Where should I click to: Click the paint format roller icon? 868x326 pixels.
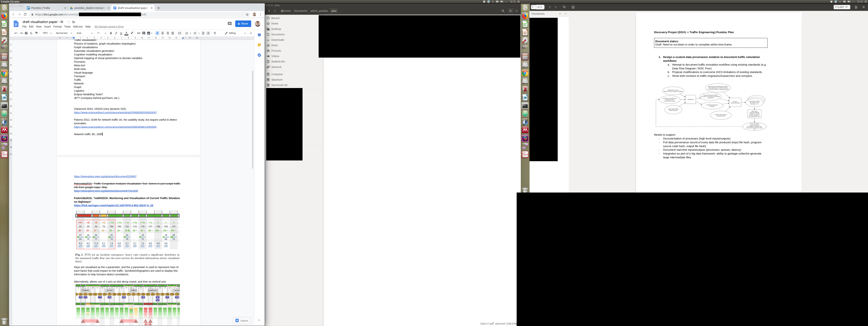36,33
